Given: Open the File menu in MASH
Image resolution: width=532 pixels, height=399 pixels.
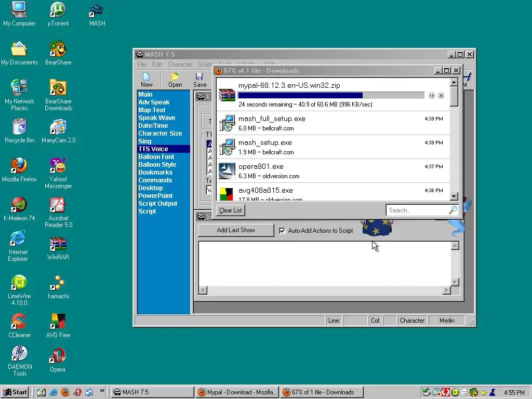Looking at the screenshot, I should [x=142, y=64].
